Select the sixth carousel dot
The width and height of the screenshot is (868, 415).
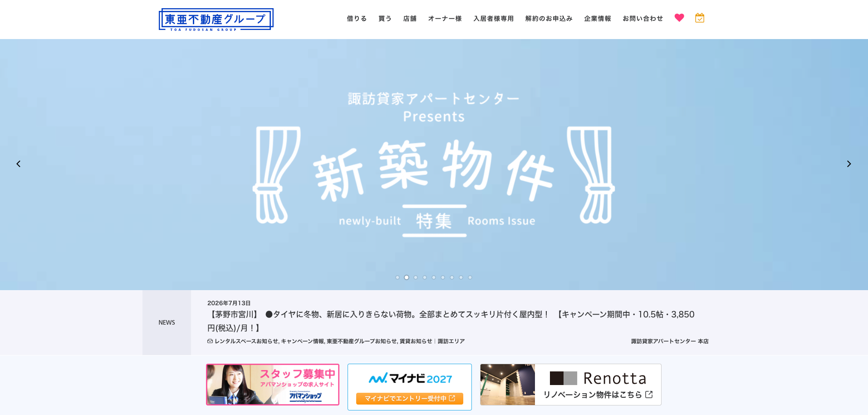tap(443, 277)
